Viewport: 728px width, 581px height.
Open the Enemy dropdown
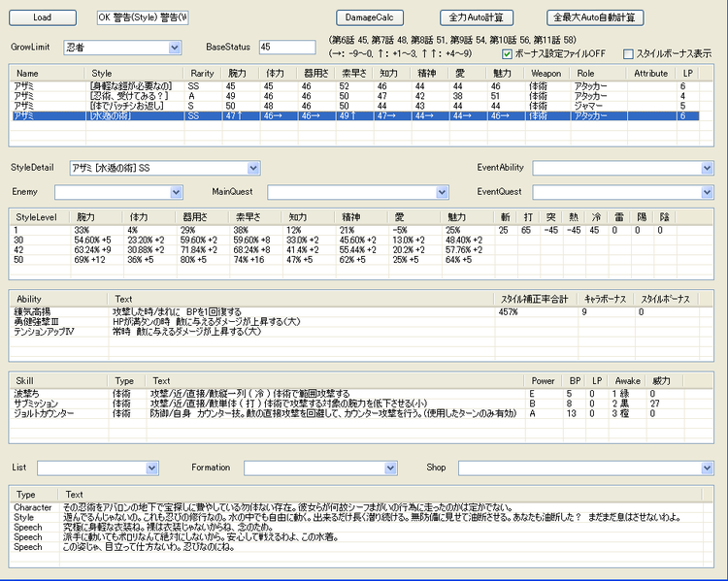[176, 192]
